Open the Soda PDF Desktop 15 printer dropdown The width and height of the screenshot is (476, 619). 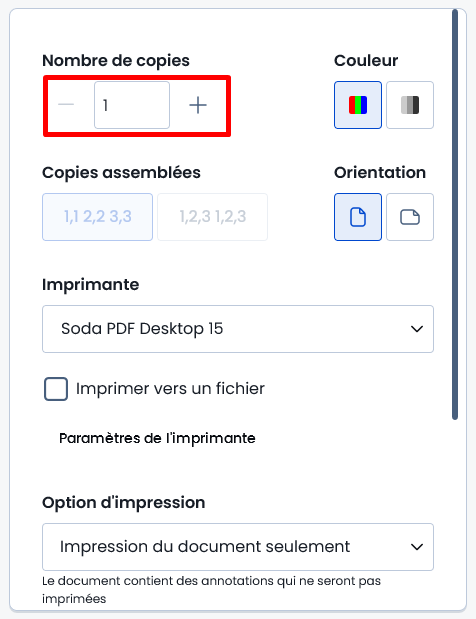pyautogui.click(x=238, y=329)
